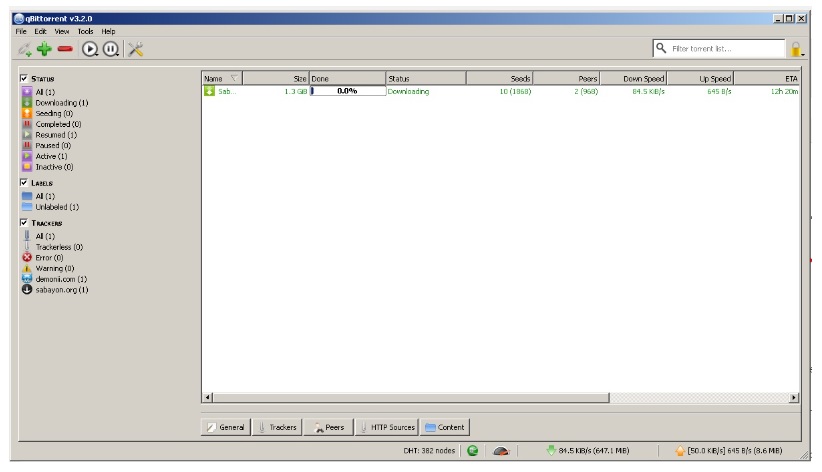Click the Unlabeled (1) folder icon
The height and width of the screenshot is (472, 822).
point(27,207)
